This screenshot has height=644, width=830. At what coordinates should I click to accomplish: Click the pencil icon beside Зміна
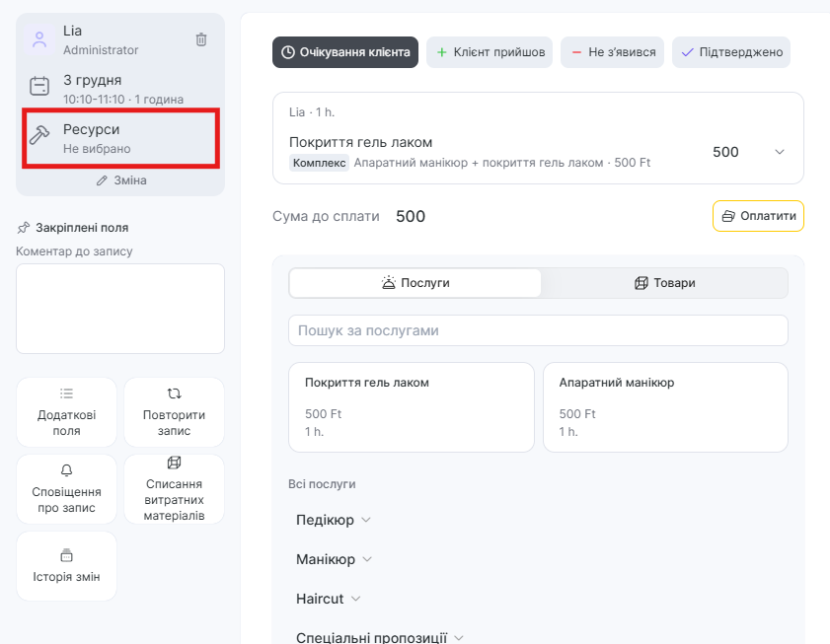[101, 180]
